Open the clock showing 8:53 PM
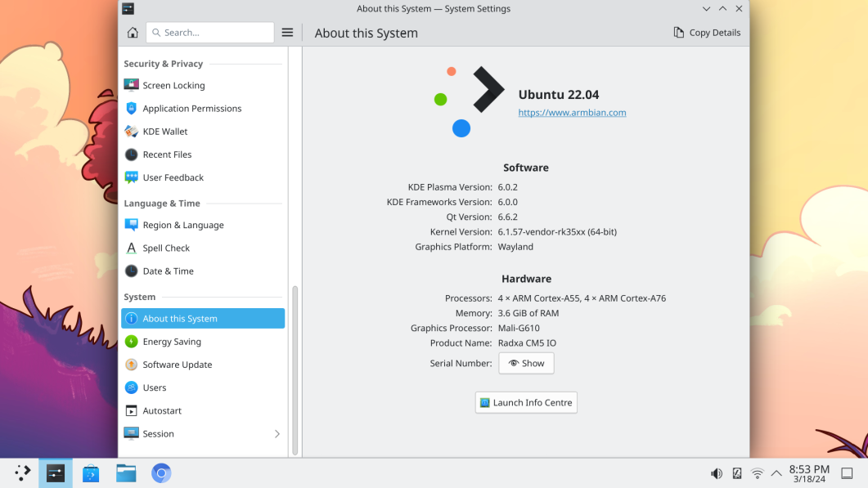The width and height of the screenshot is (868, 488). click(809, 473)
